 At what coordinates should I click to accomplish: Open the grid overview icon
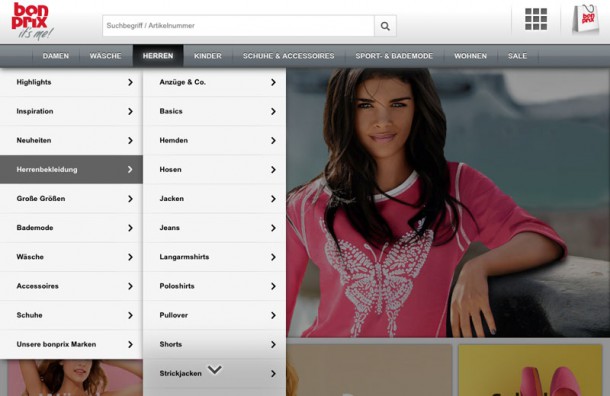point(536,19)
